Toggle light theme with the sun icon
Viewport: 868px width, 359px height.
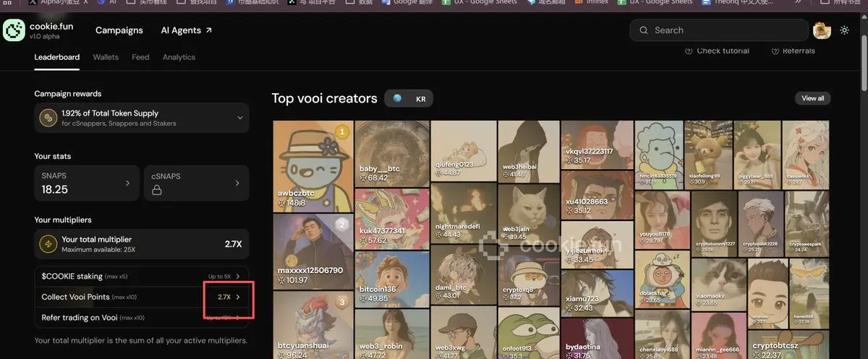point(844,30)
